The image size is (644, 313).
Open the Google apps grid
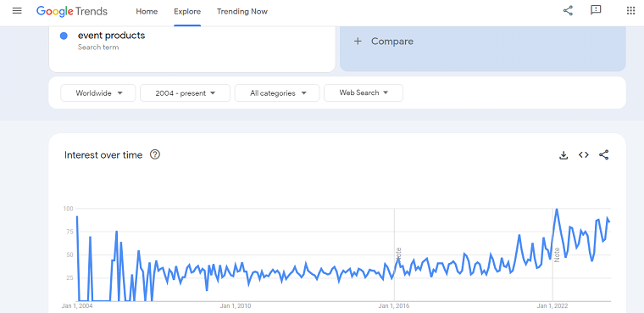(630, 11)
